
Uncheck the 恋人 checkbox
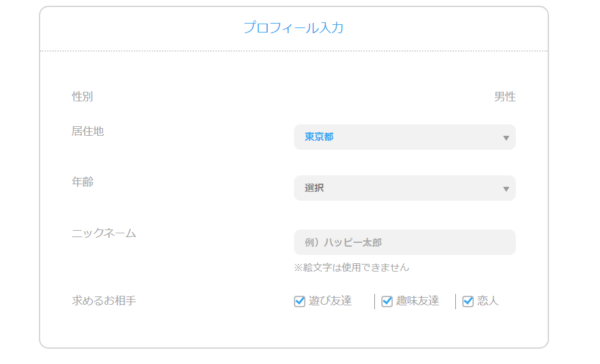[x=468, y=301]
